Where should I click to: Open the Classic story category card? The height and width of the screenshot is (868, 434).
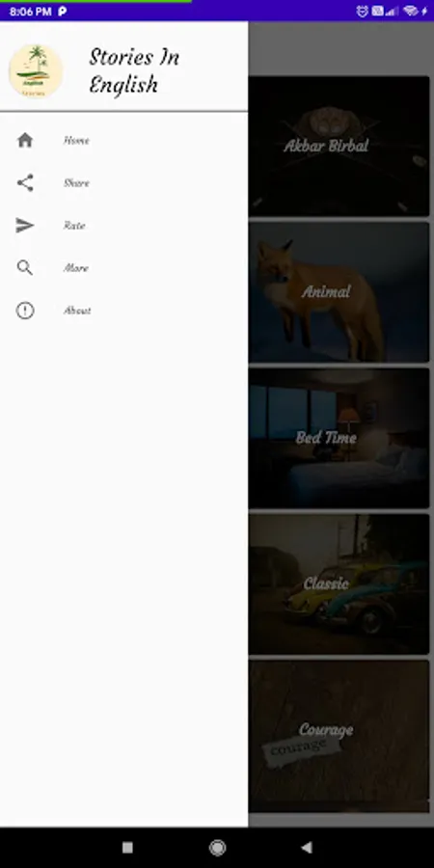(x=339, y=584)
